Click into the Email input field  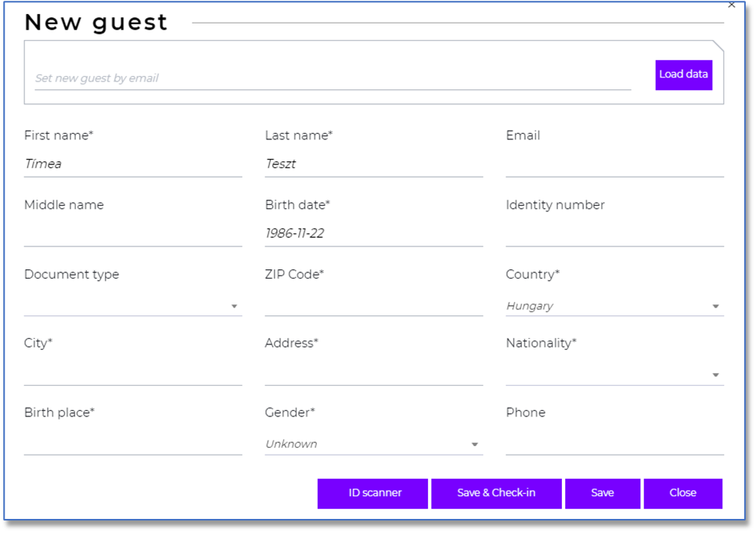pos(614,164)
